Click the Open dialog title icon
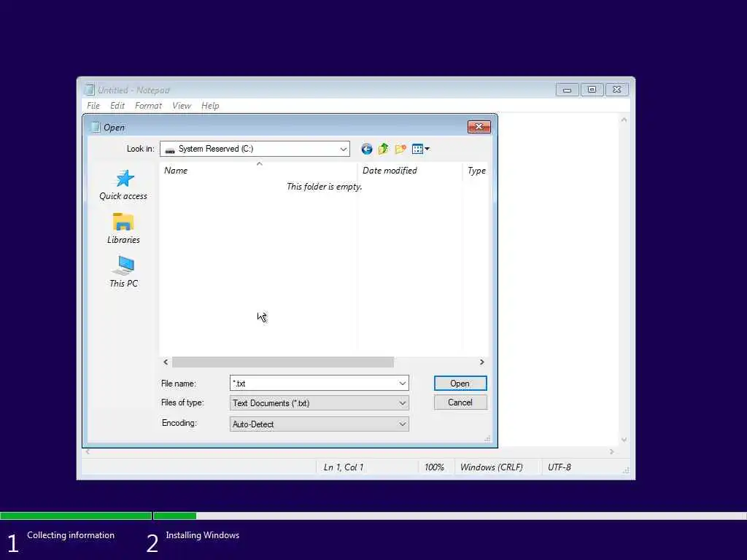 coord(96,127)
